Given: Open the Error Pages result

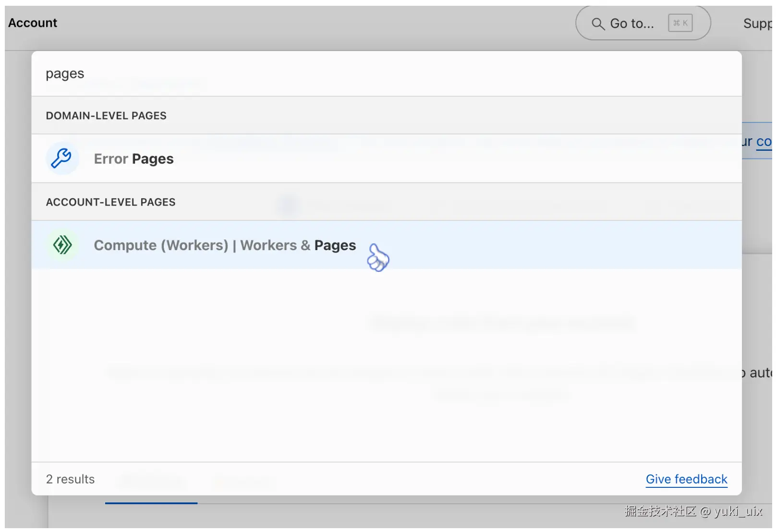Looking at the screenshot, I should coord(387,158).
